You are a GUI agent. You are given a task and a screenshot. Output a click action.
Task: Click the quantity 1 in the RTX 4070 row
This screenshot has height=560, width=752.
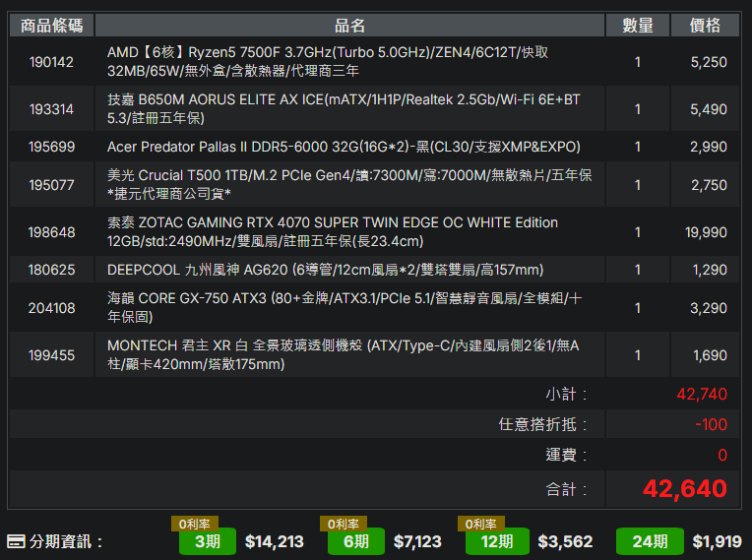(x=638, y=232)
